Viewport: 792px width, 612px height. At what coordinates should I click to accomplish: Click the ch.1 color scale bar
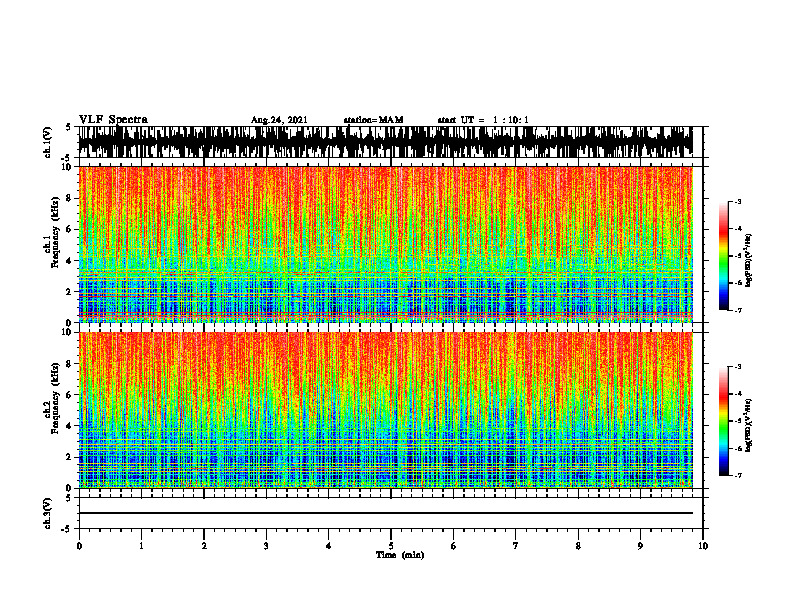(x=723, y=256)
